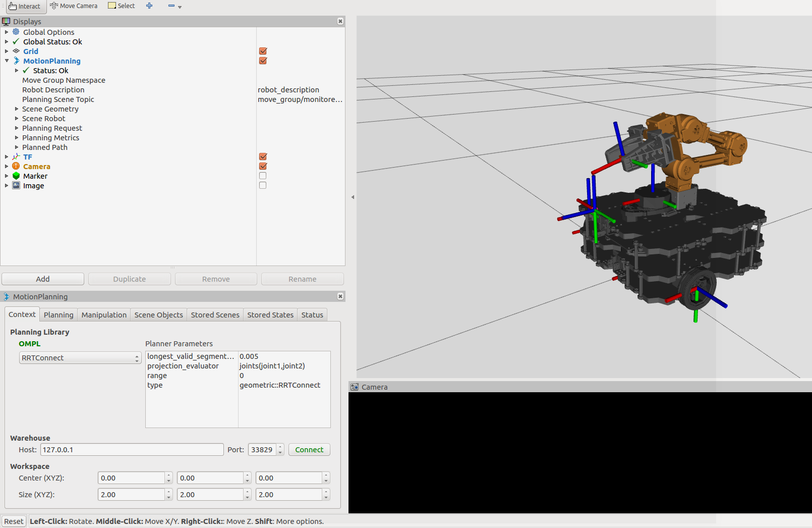
Task: Open the Grid display settings icon
Action: click(x=15, y=51)
